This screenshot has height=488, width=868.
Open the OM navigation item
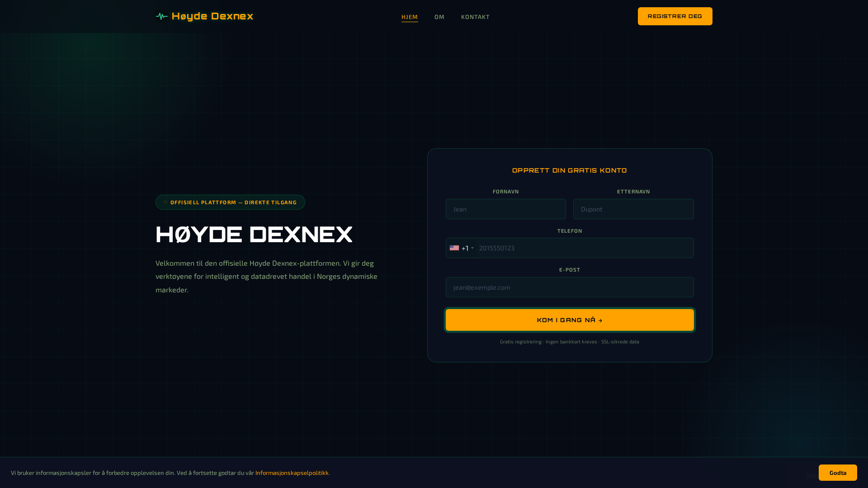[439, 17]
